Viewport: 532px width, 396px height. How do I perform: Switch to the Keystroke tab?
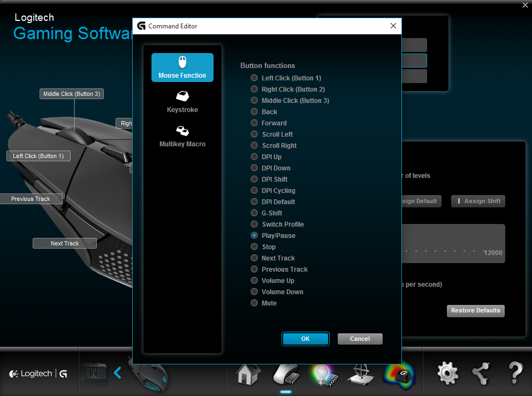click(182, 102)
